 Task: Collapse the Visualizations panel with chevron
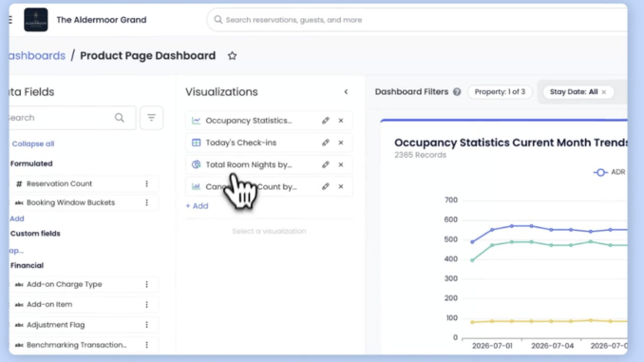[x=346, y=92]
